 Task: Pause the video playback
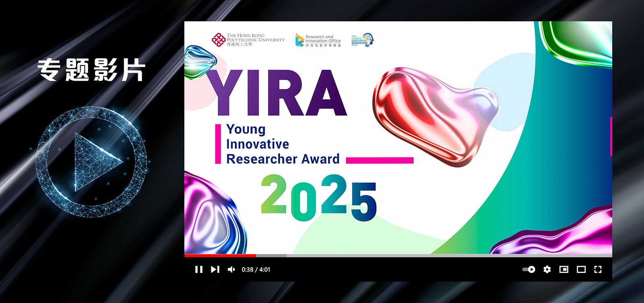pyautogui.click(x=199, y=270)
